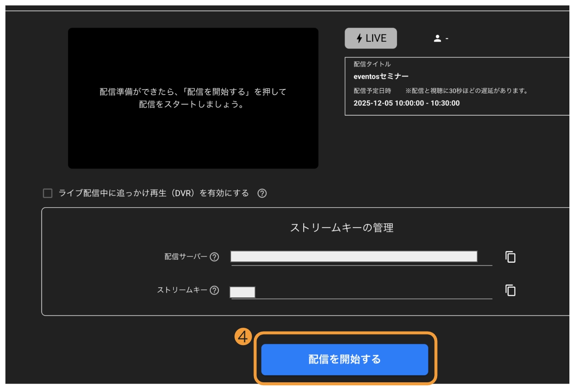Image resolution: width=577 pixels, height=392 pixels.
Task: Click the DVR option label text
Action: click(x=154, y=193)
